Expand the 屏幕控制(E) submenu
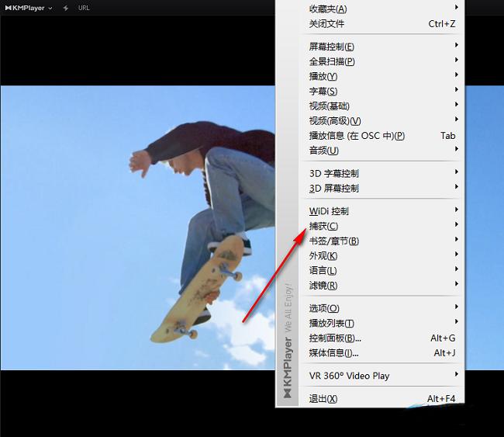The height and width of the screenshot is (437, 504). click(x=331, y=47)
